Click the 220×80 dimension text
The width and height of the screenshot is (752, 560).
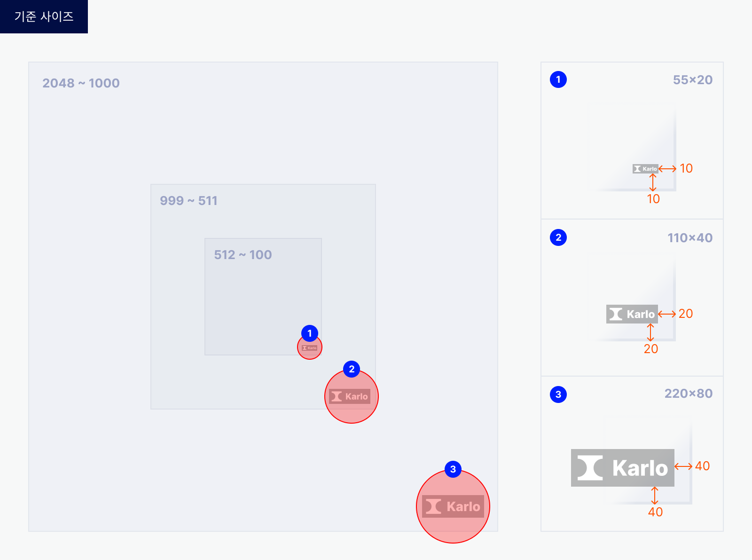689,394
